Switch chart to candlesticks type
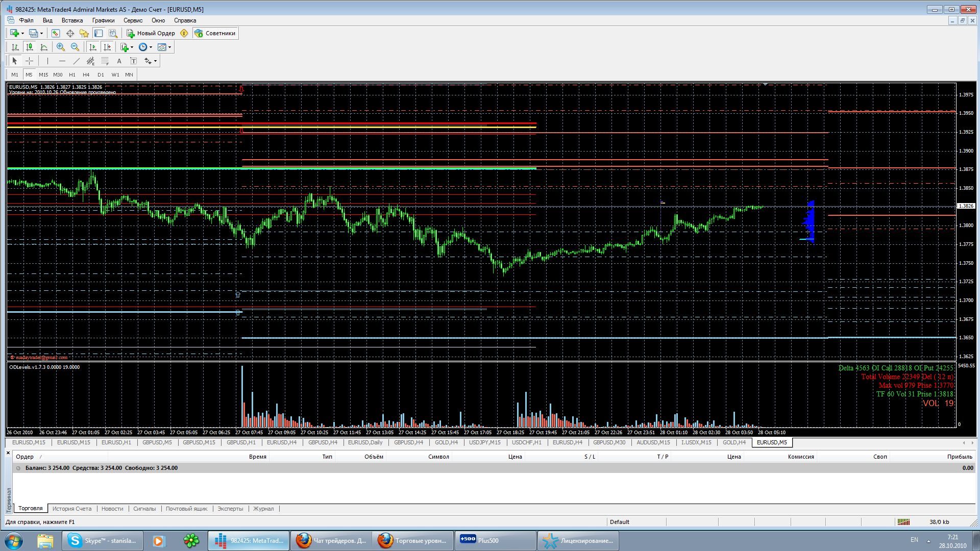 point(30,47)
